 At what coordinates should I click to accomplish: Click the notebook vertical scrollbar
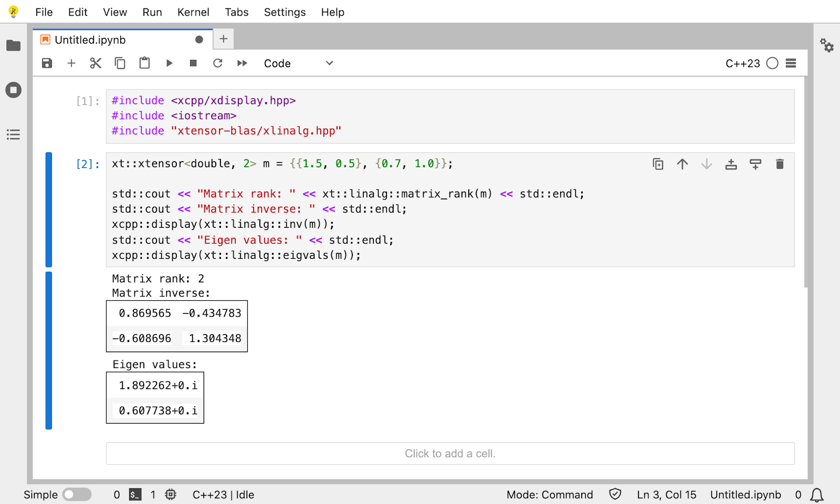coord(806,182)
